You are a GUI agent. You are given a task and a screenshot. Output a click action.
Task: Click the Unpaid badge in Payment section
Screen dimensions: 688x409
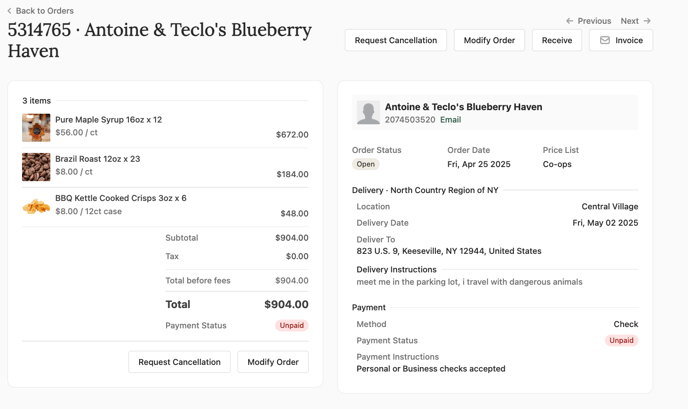coord(621,340)
